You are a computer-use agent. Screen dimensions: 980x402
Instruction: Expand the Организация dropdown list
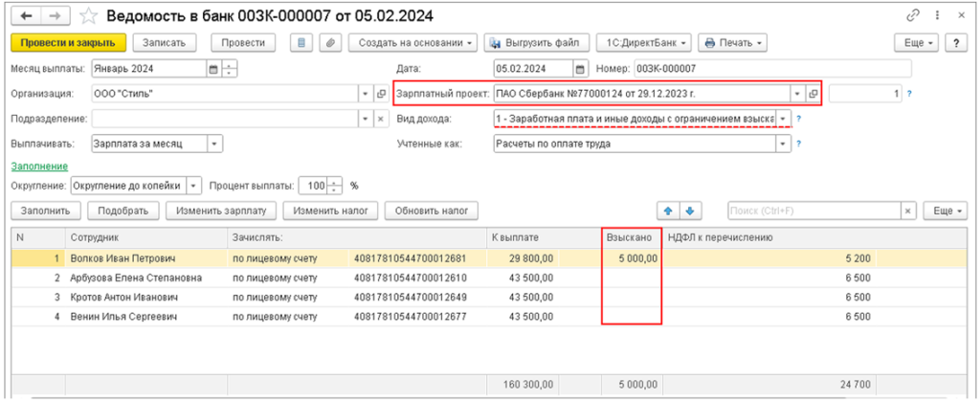[366, 94]
